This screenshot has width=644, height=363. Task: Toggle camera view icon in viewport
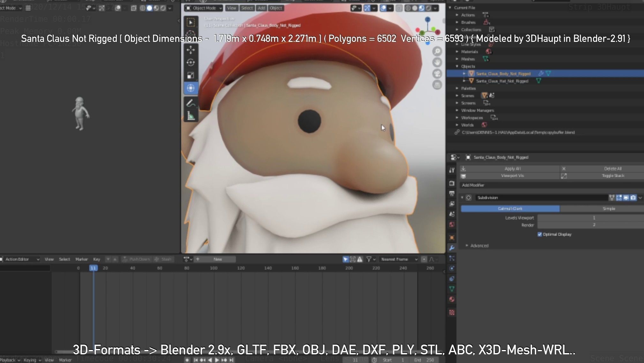[437, 74]
